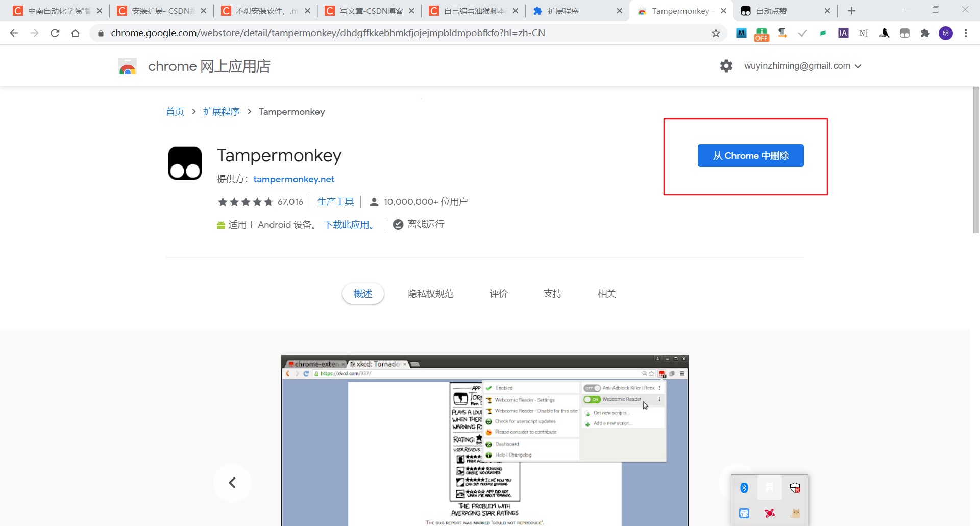Open the N text-cursor extension icon
The height and width of the screenshot is (526, 980).
pyautogui.click(x=864, y=33)
